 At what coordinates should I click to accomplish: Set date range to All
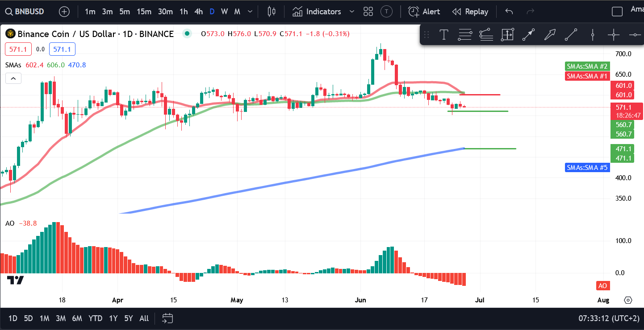pyautogui.click(x=144, y=318)
